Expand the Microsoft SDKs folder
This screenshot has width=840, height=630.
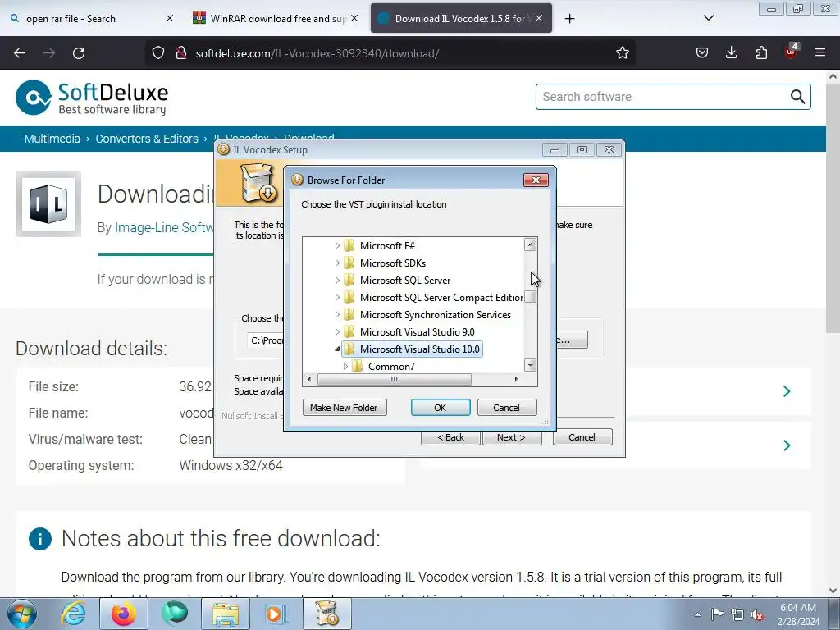[337, 263]
